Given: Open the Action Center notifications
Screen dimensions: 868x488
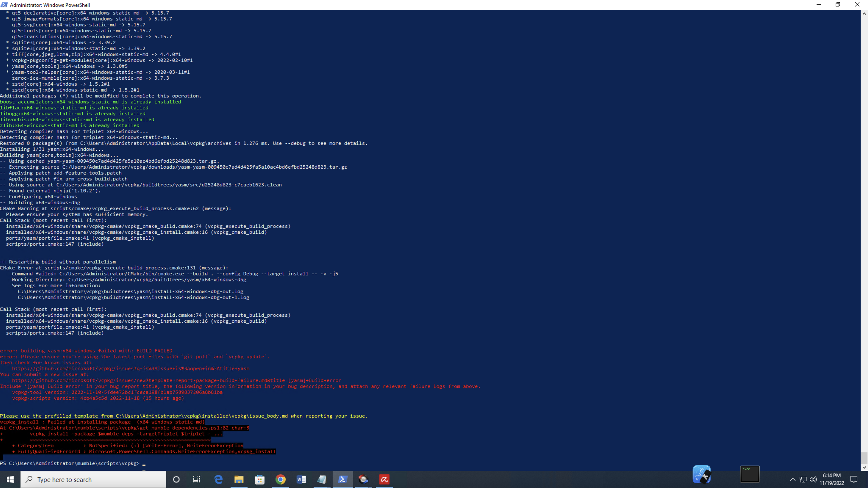Looking at the screenshot, I should click(x=854, y=479).
